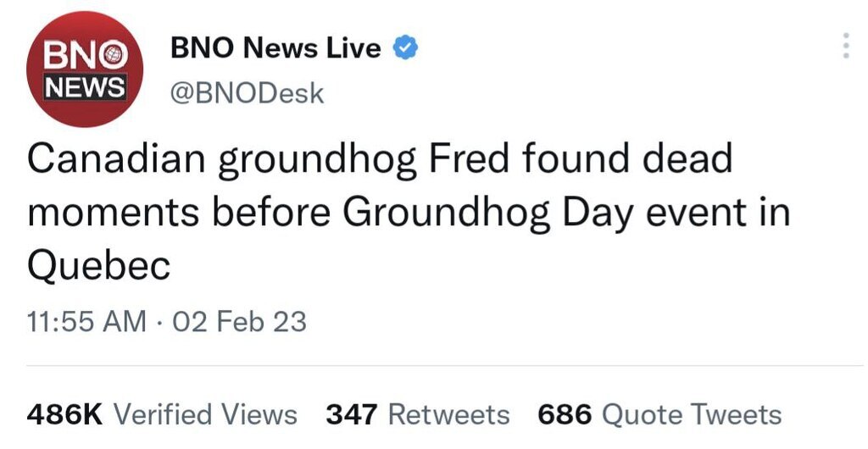
Task: Click "moments before" in the tweet text
Action: [179, 213]
